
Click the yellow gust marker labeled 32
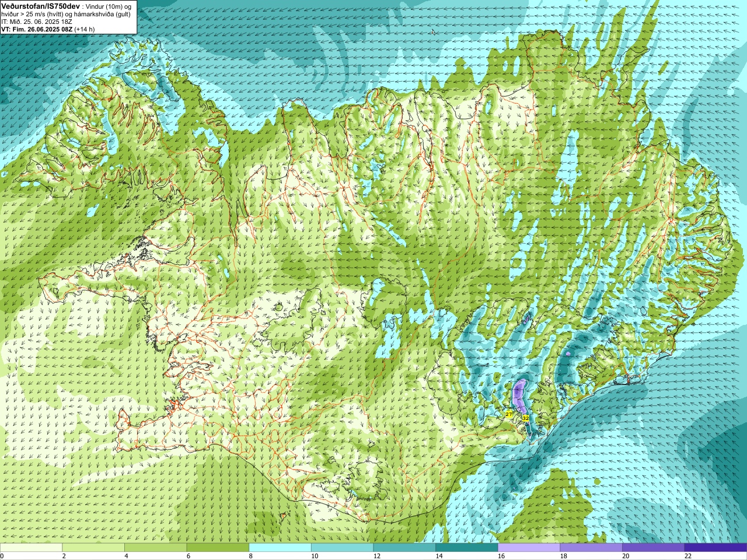pyautogui.click(x=525, y=418)
